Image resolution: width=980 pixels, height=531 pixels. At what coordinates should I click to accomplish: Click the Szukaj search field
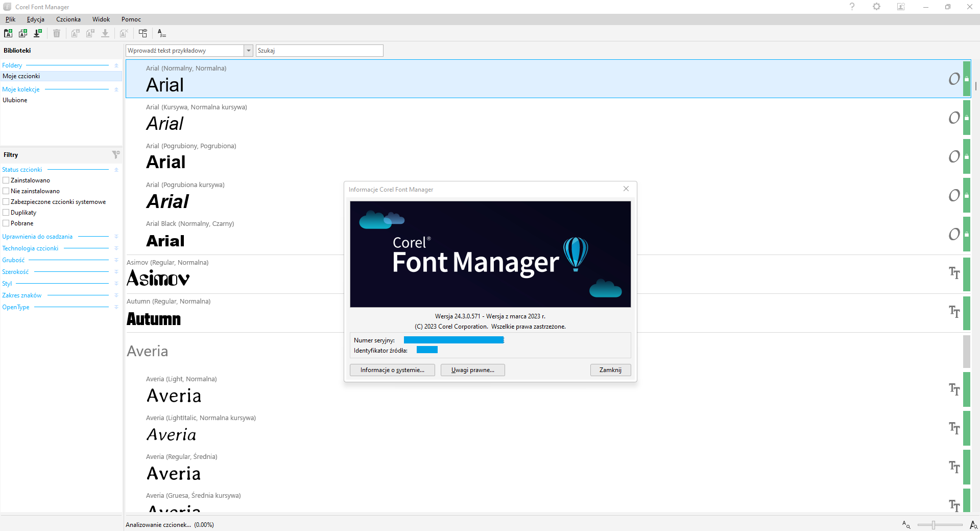pyautogui.click(x=320, y=51)
